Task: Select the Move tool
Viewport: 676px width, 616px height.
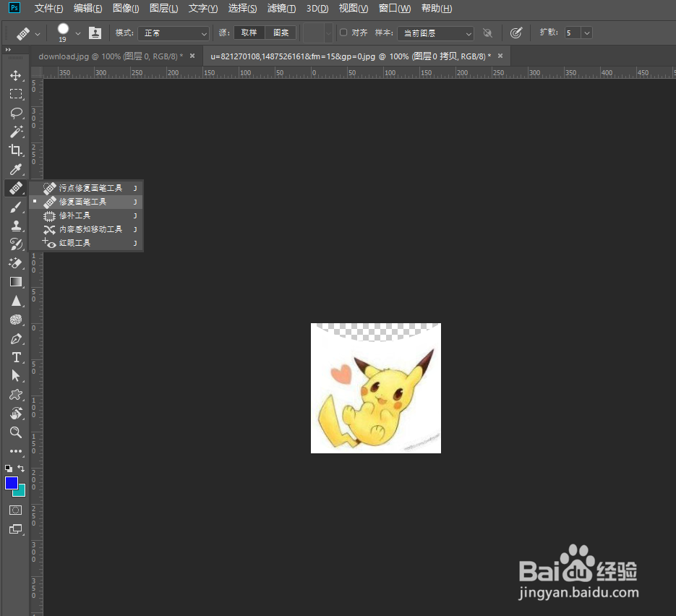Action: pos(16,75)
